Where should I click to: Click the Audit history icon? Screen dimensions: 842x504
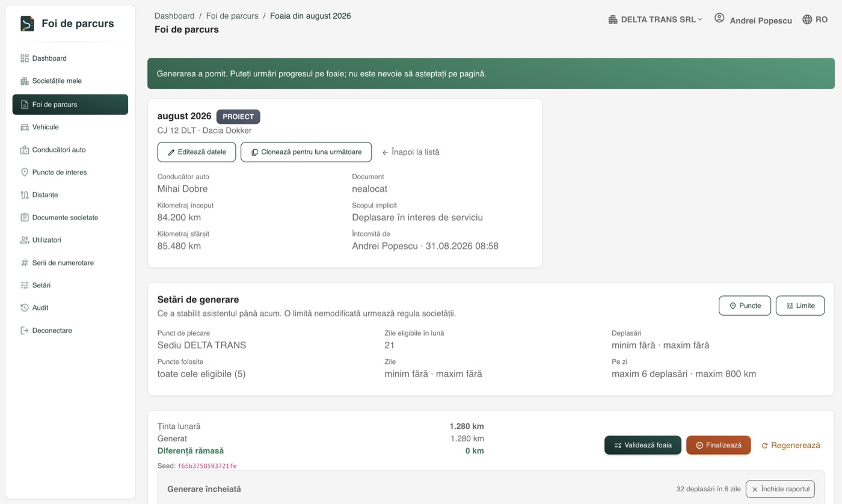pos(25,308)
